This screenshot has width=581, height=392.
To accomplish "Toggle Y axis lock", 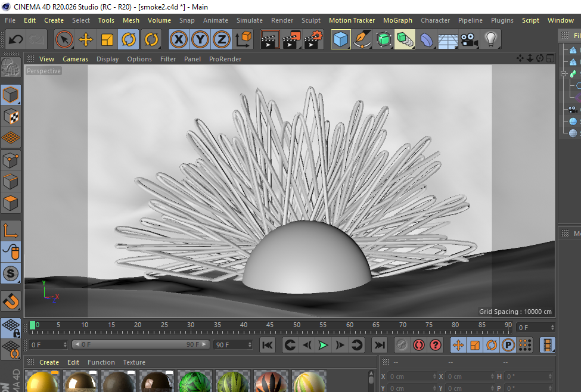I will pos(200,39).
